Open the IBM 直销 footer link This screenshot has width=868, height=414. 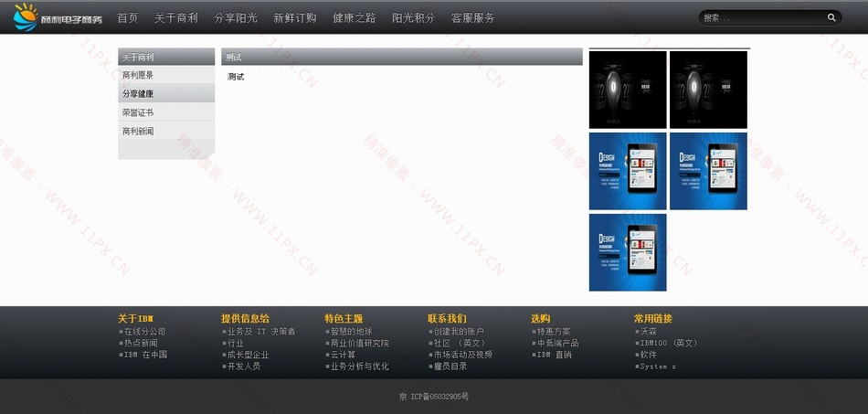tap(554, 355)
